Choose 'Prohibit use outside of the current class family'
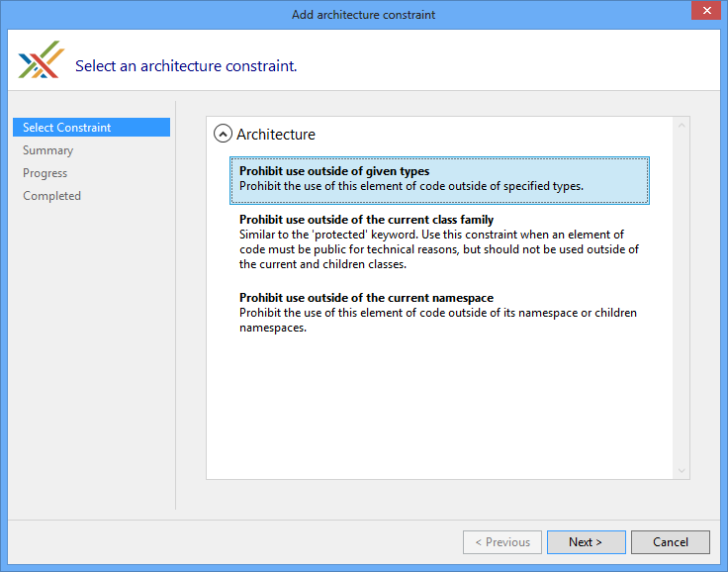The width and height of the screenshot is (728, 572). pyautogui.click(x=439, y=242)
